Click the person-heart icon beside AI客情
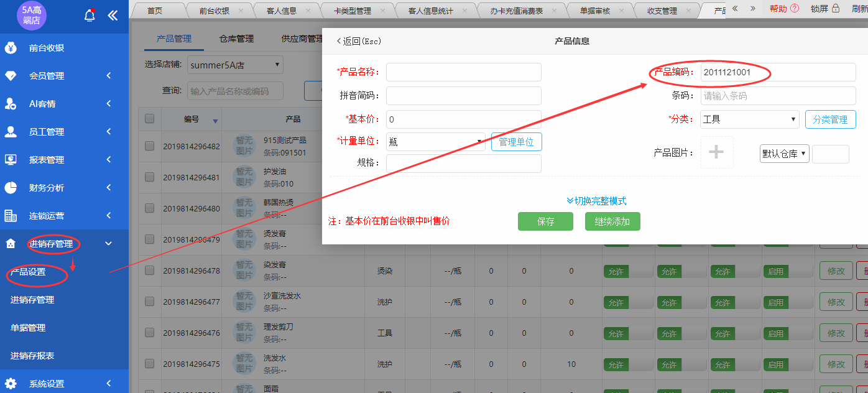 click(x=11, y=104)
